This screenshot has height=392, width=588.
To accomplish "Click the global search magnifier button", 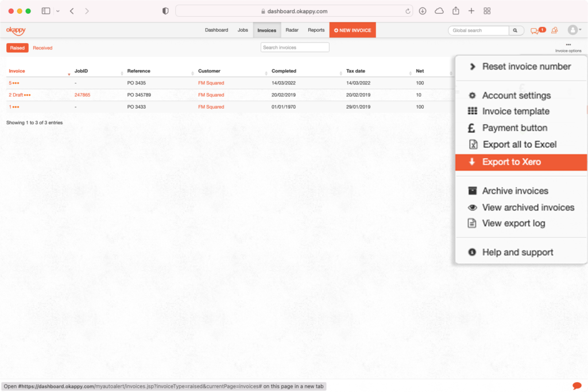I will pyautogui.click(x=516, y=30).
